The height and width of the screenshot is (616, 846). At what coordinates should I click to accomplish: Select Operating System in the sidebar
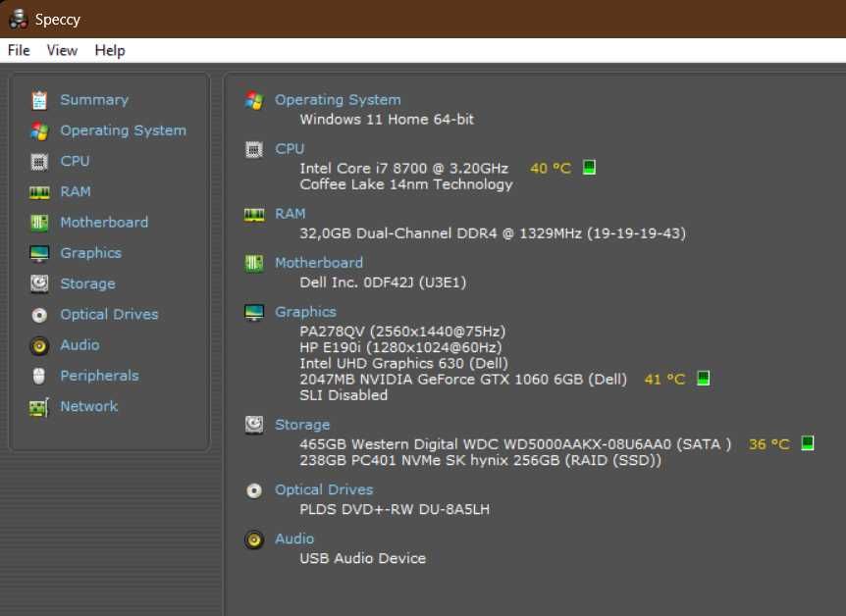pos(123,130)
